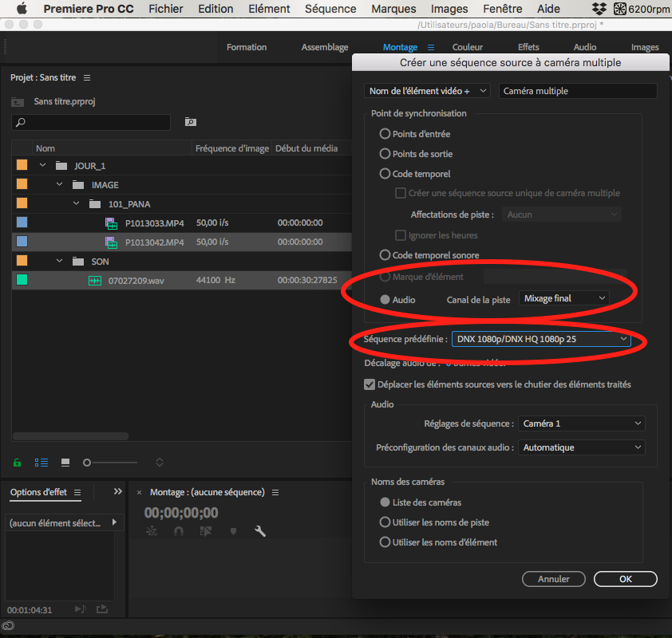Open the Séquence prédéfinie dropdown
The image size is (672, 638).
point(541,339)
